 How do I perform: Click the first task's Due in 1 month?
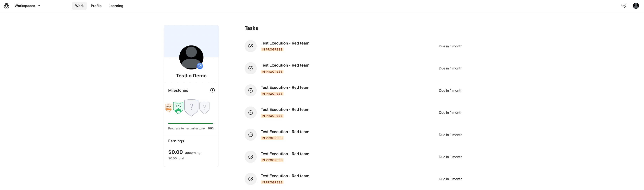coord(450,46)
